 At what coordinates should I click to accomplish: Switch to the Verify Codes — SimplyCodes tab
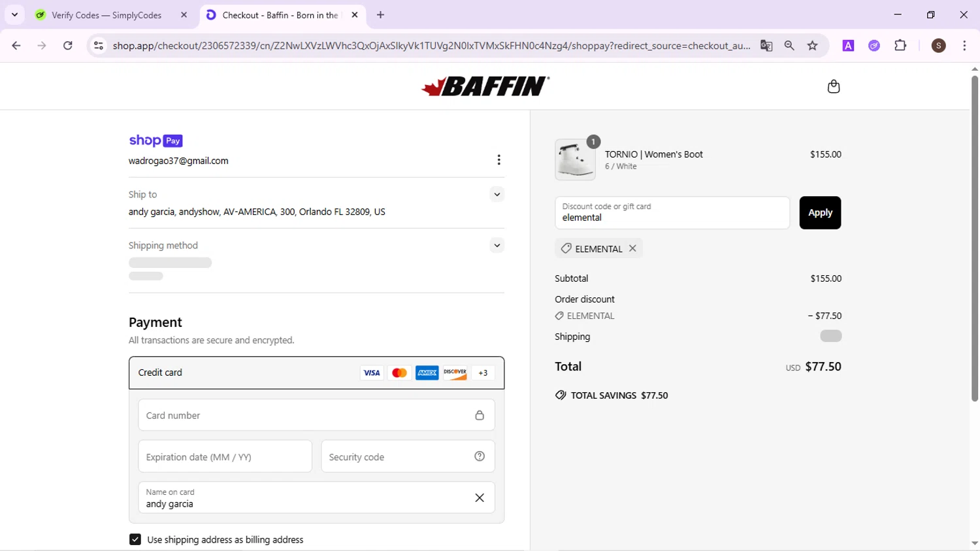pos(112,15)
